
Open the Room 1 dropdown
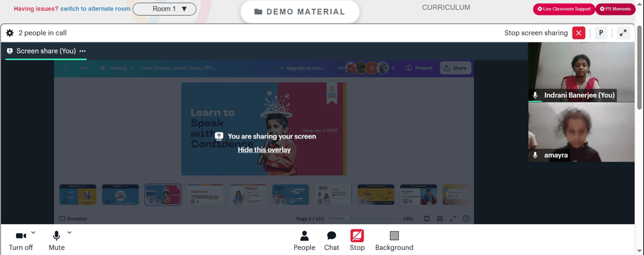[164, 8]
